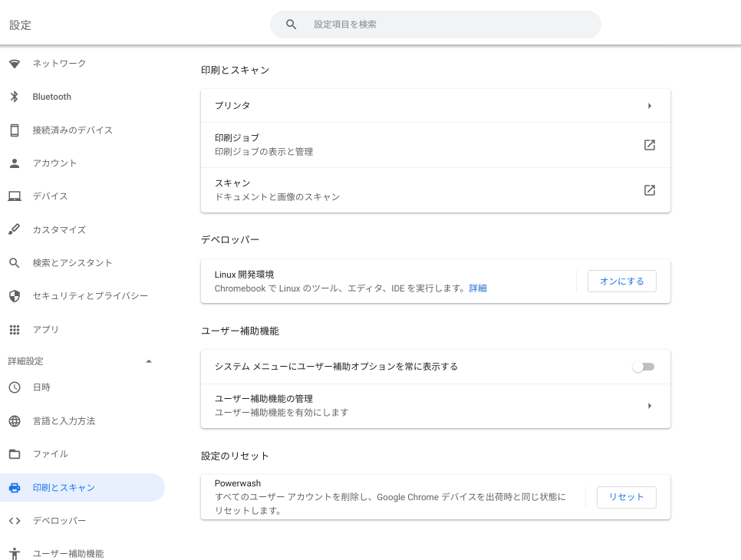The width and height of the screenshot is (741, 560).
Task: Click the customize brush icon
Action: pos(14,229)
